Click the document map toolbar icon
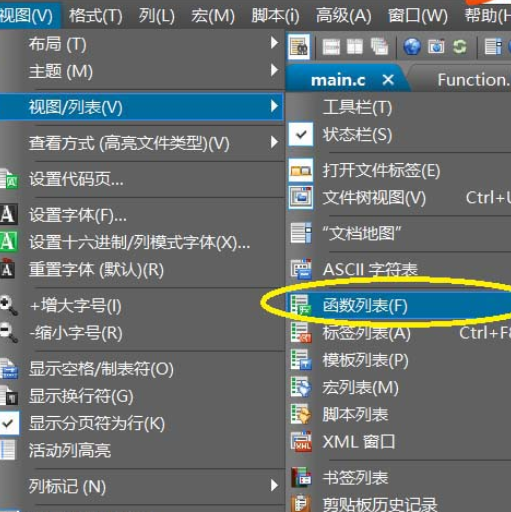The image size is (511, 512). (x=493, y=46)
